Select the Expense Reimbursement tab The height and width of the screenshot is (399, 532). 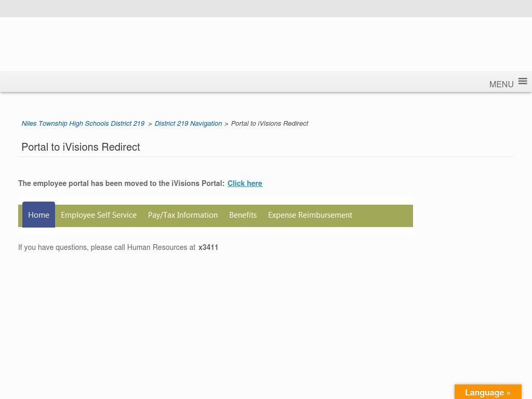[x=310, y=215]
